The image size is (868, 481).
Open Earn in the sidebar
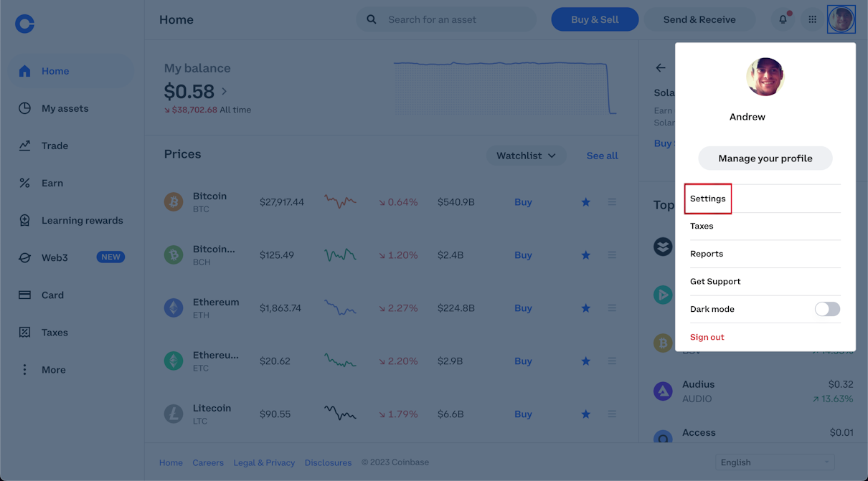[x=71, y=183]
